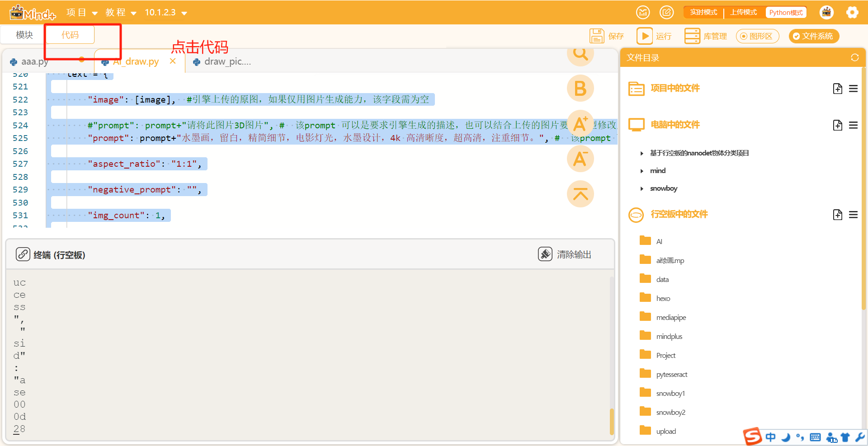Click the robot avatar icon

826,12
